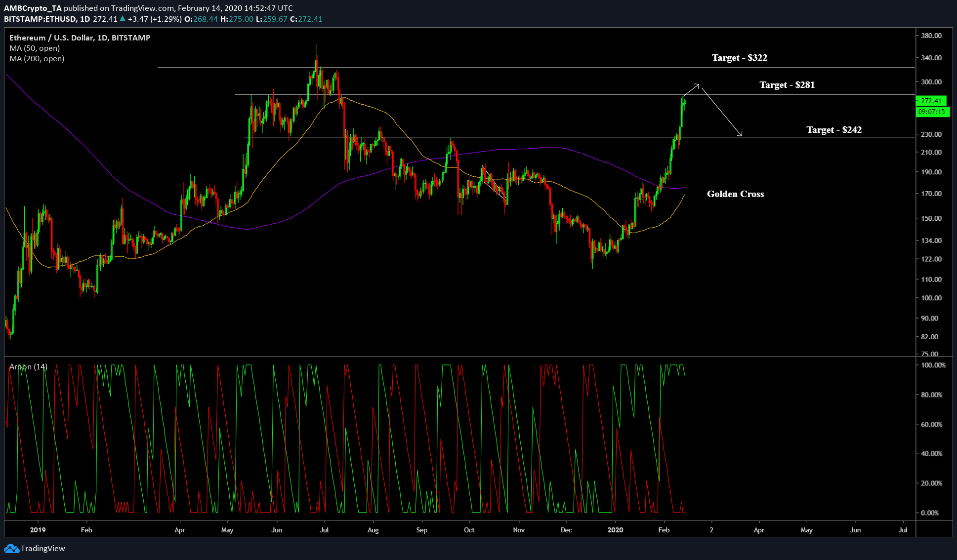Image resolution: width=957 pixels, height=560 pixels.
Task: Click the 150.00 price axis label
Action: (x=931, y=218)
